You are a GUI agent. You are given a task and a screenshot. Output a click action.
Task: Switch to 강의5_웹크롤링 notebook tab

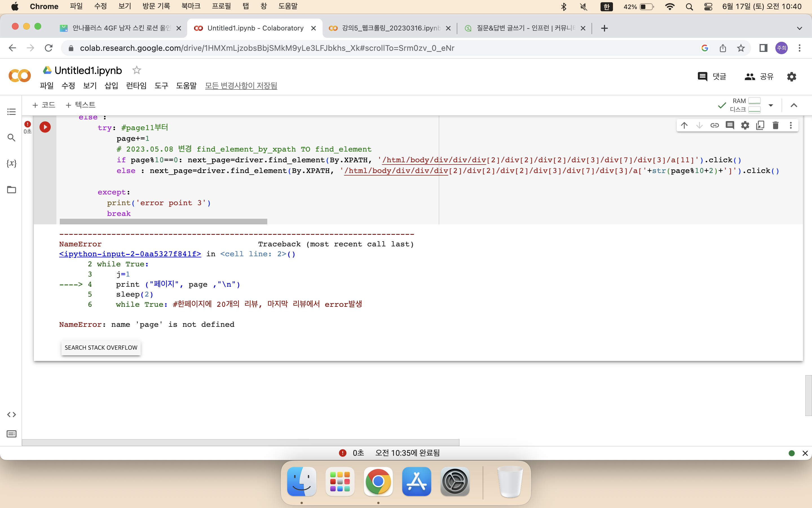coord(389,28)
